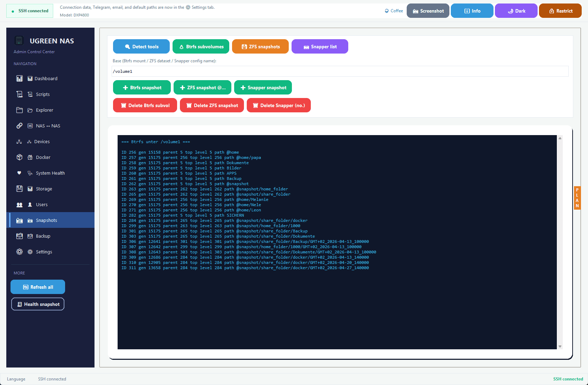Select the Devices network icon
This screenshot has width=588, height=385.
tap(20, 141)
